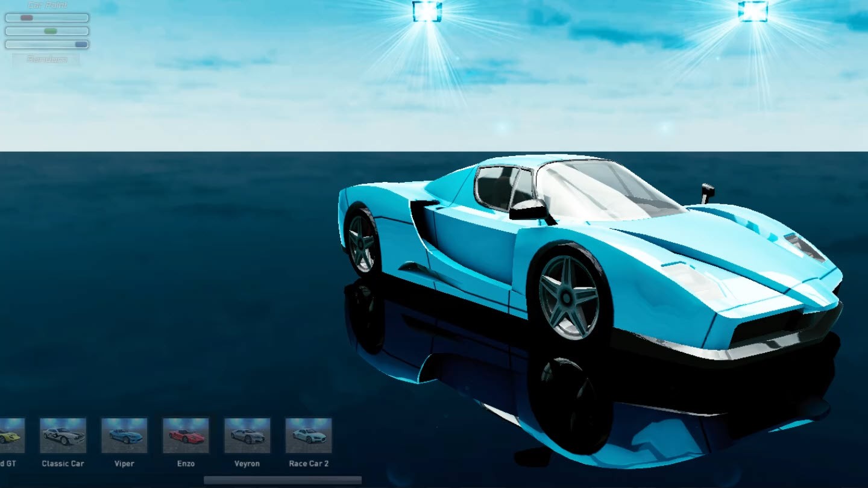Screen dimensions: 868x488
Task: Adjust the blue car paint slider
Action: (47, 45)
